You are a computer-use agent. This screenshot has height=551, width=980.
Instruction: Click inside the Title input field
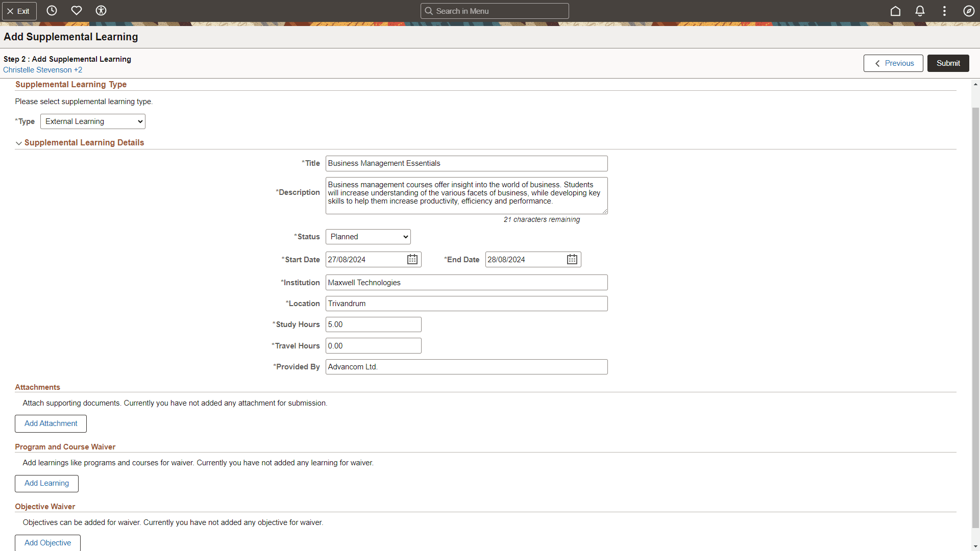[x=466, y=163]
